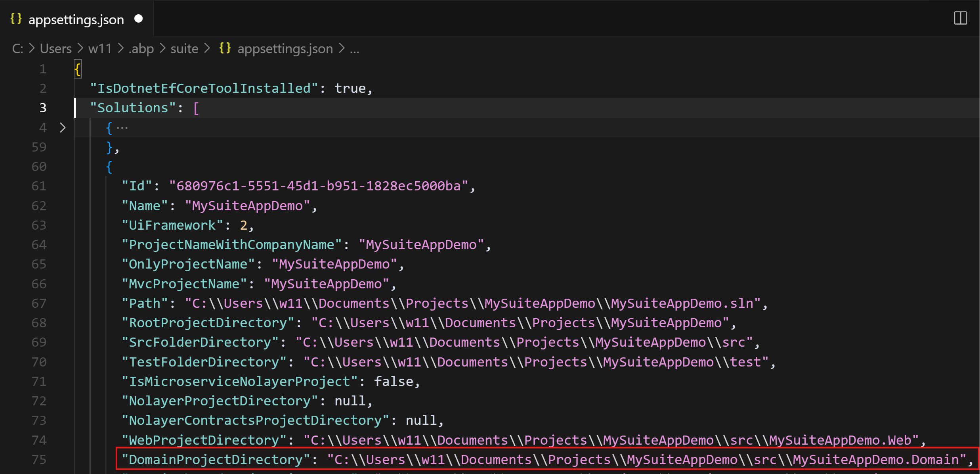This screenshot has height=474, width=980.
Task: Click the RootProjectDirectory path value
Action: (520, 323)
